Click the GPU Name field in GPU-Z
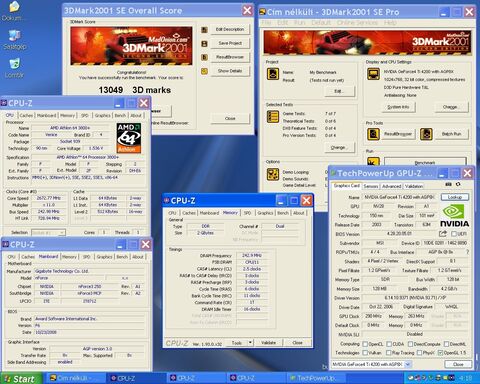This screenshot has width=480, height=384. coord(400,197)
